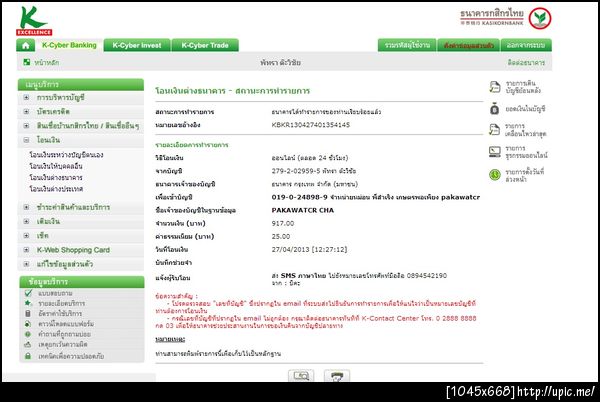Click the เมนูบริการ header bar
Image resolution: width=600 pixels, height=402 pixels.
[x=81, y=85]
